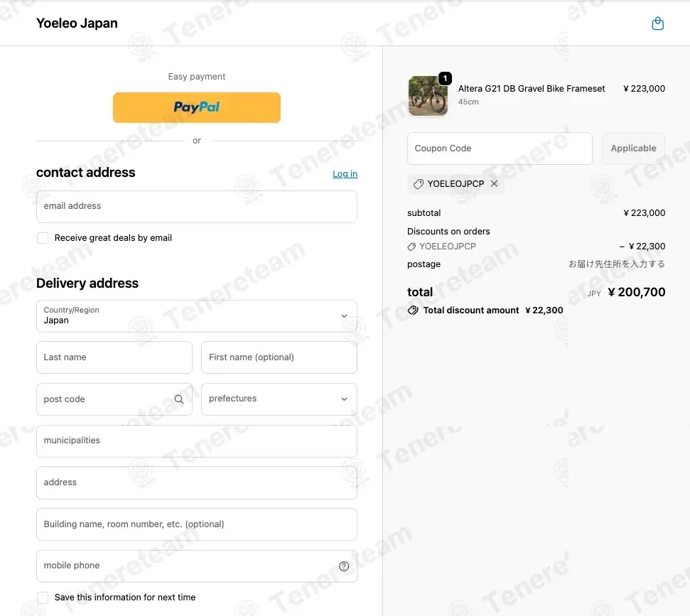Click the Easy payment label
This screenshot has width=690, height=616.
[197, 77]
